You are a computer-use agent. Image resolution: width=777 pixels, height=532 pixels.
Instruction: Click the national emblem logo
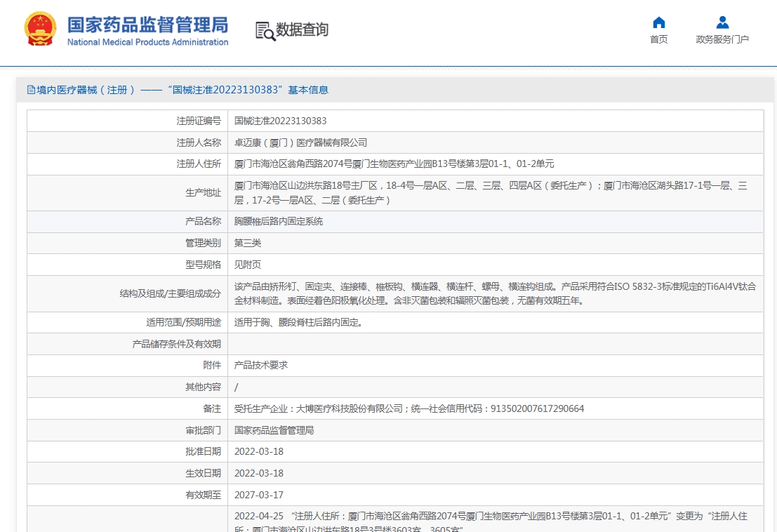tap(39, 29)
